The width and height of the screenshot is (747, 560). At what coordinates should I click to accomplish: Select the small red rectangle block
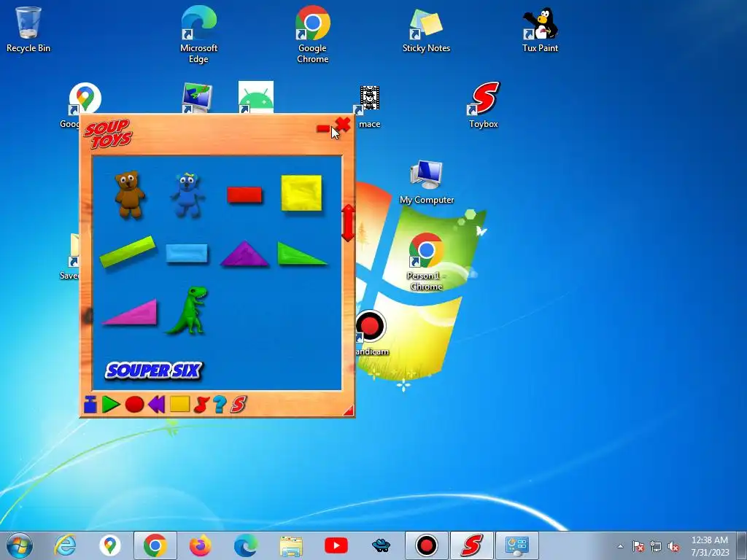point(244,195)
